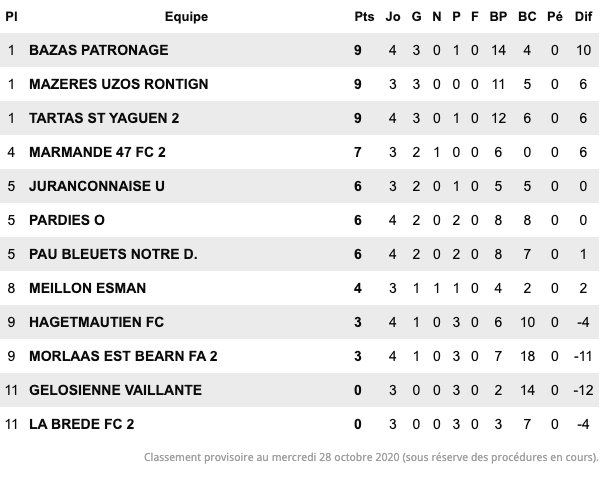Screen dimensions: 603x481
Task: Click the PARDIES O team entry
Action: pos(67,220)
